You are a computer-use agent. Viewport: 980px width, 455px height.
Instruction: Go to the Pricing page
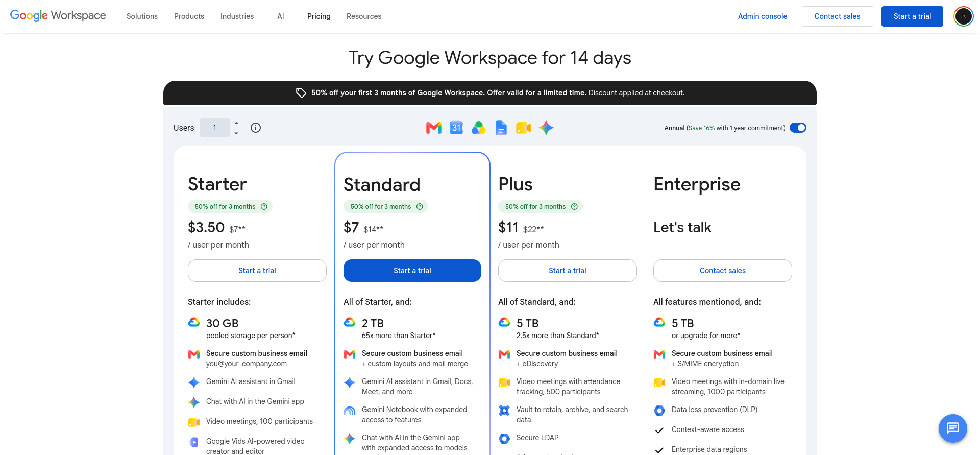click(x=319, y=16)
